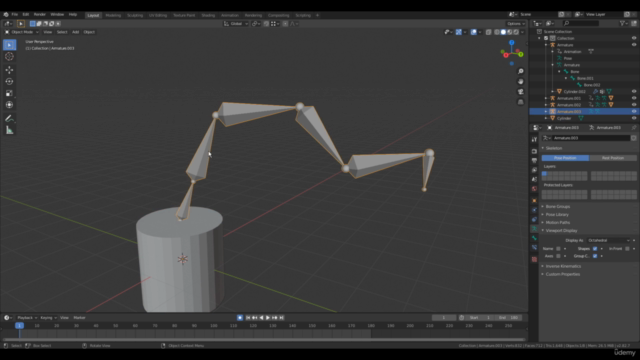Switch perspective/orthographic grid gizmo
Image resolution: width=640 pixels, height=360 pixels.
click(520, 102)
